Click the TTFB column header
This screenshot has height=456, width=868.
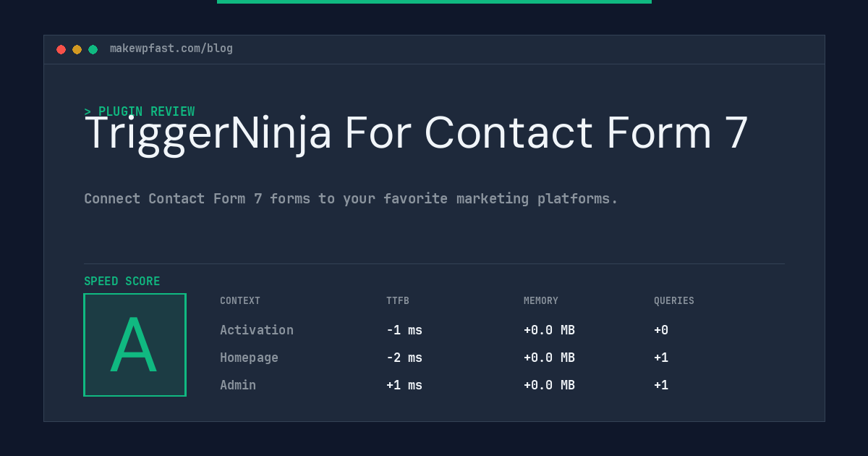click(398, 301)
